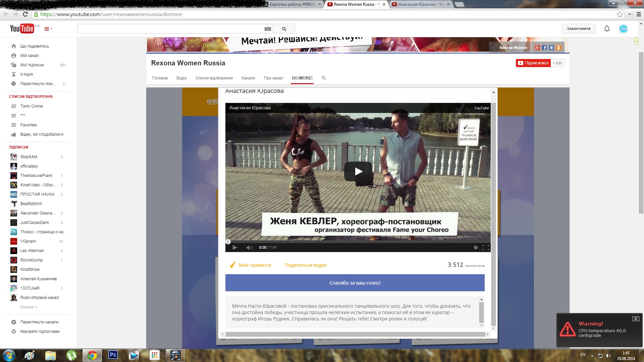Open the officialpsy subscription
This screenshot has height=362, width=644.
coord(29,166)
